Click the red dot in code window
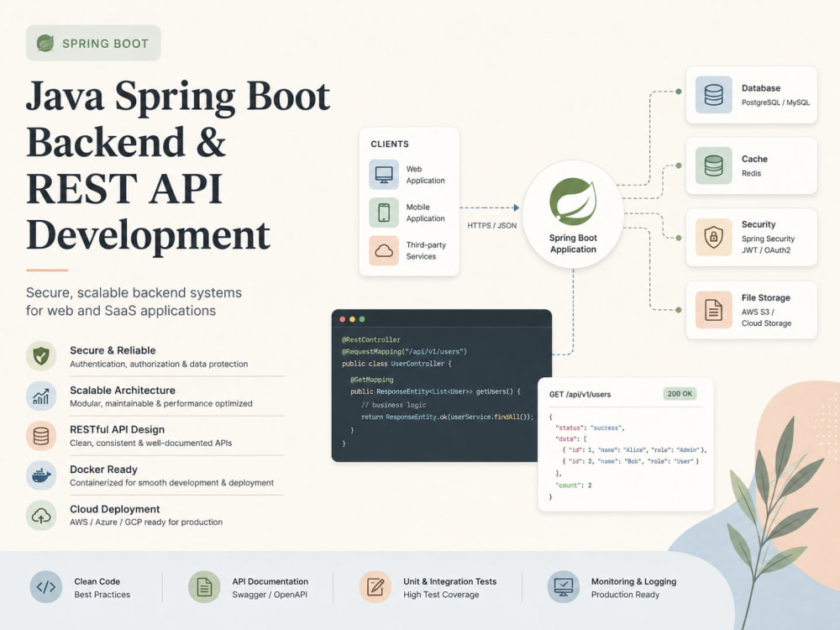 [x=343, y=319]
